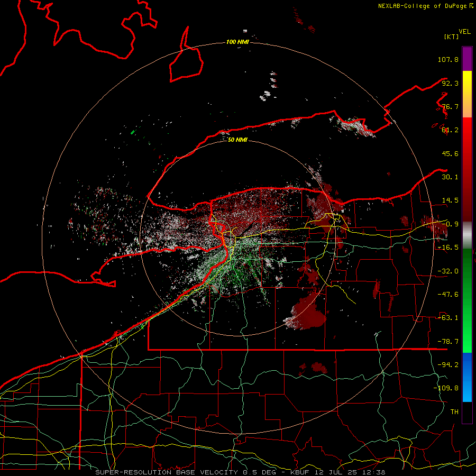476x476 pixels.
Task: Pick the yellow segment of the velocity color bar
Action: pos(467,84)
